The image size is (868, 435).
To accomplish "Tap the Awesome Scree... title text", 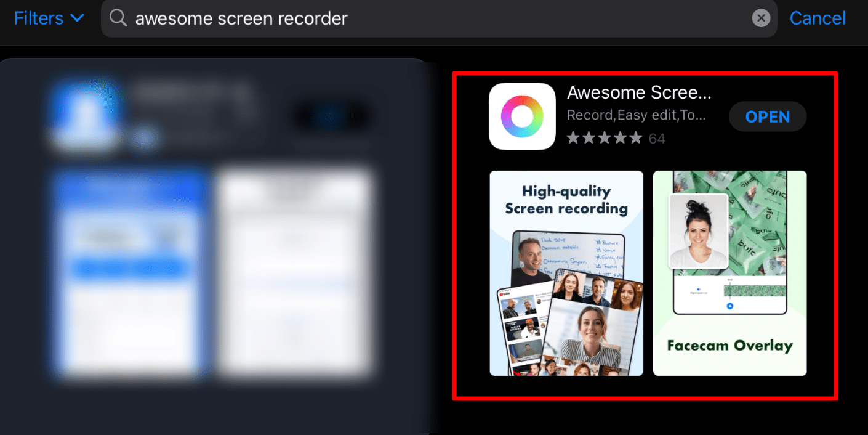I will coord(639,92).
